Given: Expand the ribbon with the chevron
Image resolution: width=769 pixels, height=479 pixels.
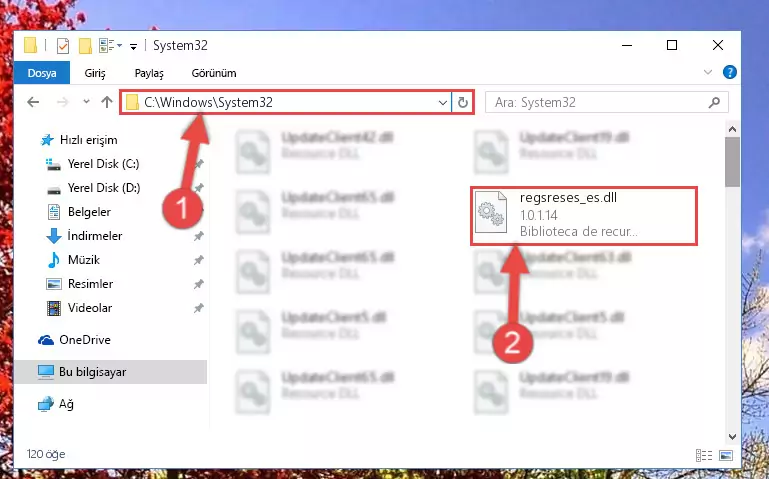Looking at the screenshot, I should 708,73.
